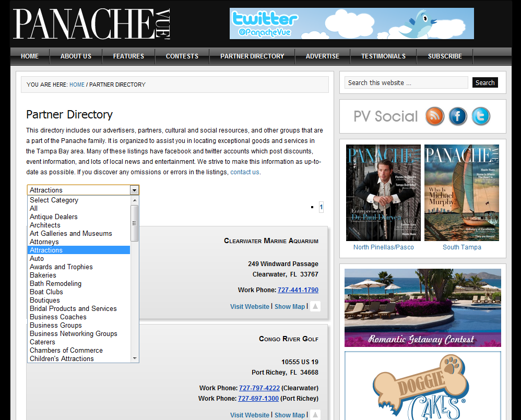This screenshot has height=420, width=521.
Task: Open the category dropdown arrow
Action: pos(134,190)
